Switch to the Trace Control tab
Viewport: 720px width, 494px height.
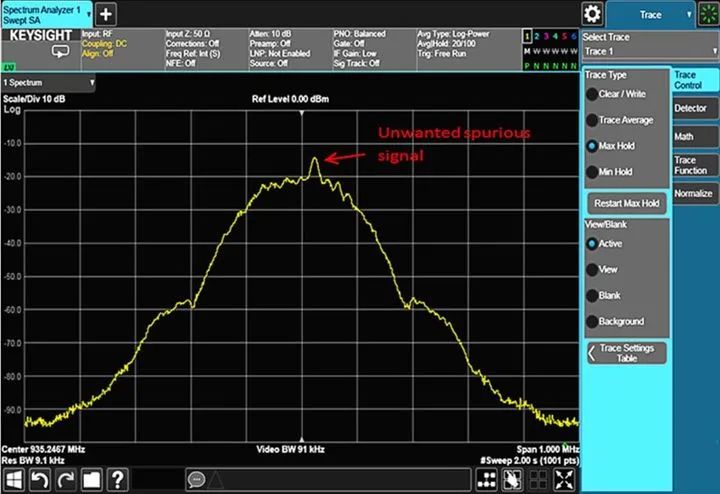click(694, 80)
